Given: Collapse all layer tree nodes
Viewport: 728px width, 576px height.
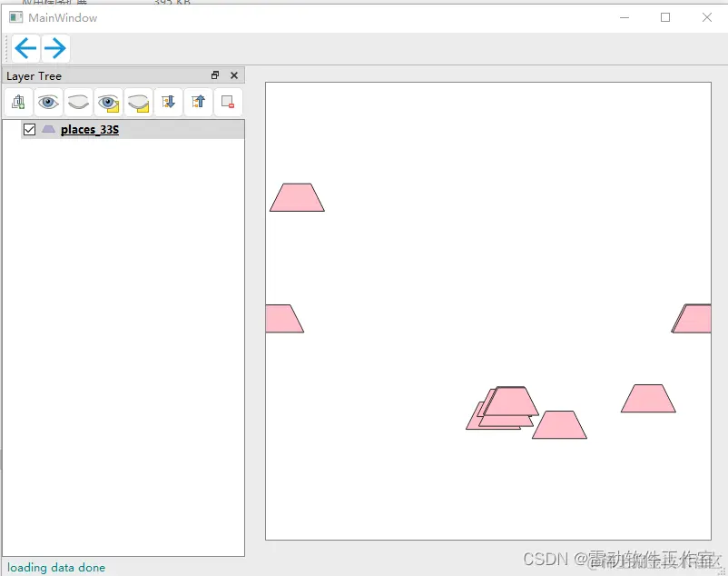Looking at the screenshot, I should pos(198,102).
